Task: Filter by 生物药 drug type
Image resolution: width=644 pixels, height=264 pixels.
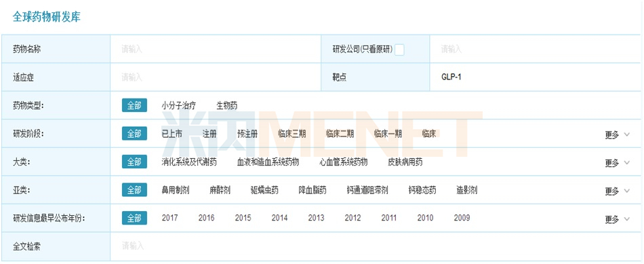Action: [226, 106]
